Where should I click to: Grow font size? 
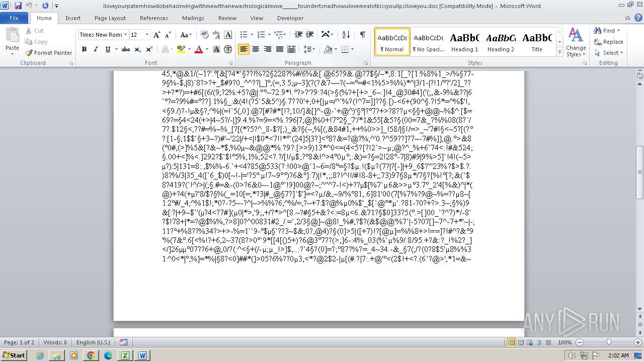click(157, 35)
